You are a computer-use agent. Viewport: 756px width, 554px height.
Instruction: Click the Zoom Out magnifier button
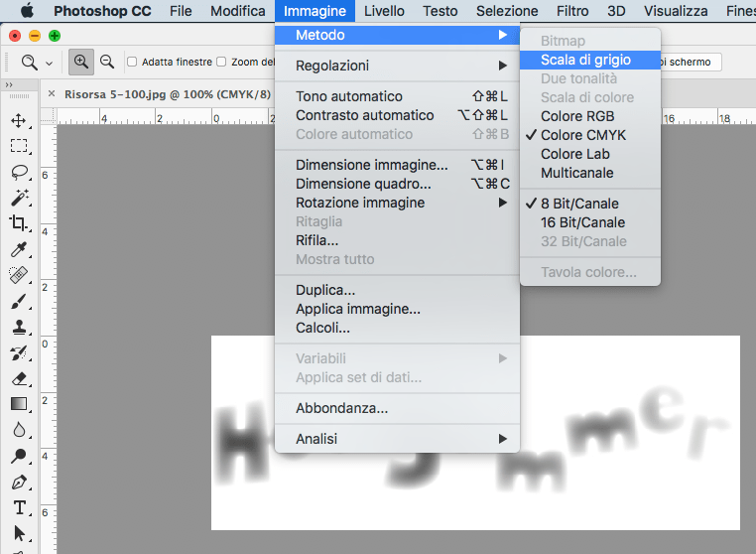pos(107,62)
